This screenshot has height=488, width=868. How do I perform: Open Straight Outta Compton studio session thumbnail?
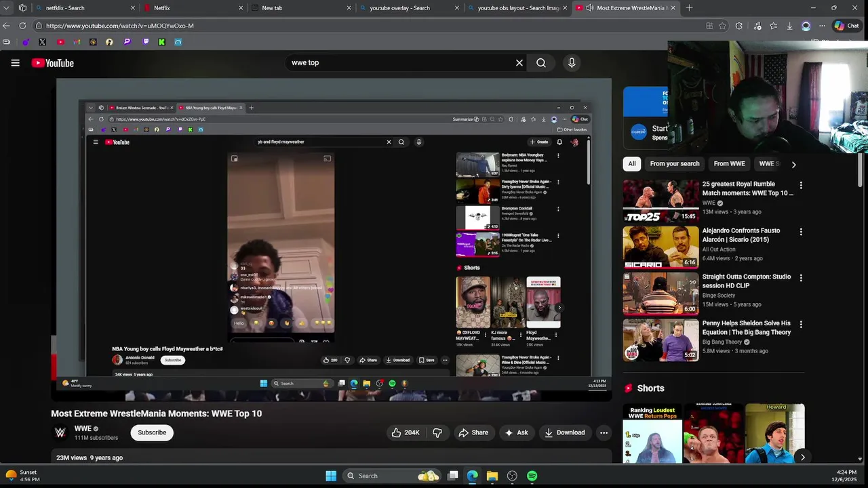[x=660, y=294]
